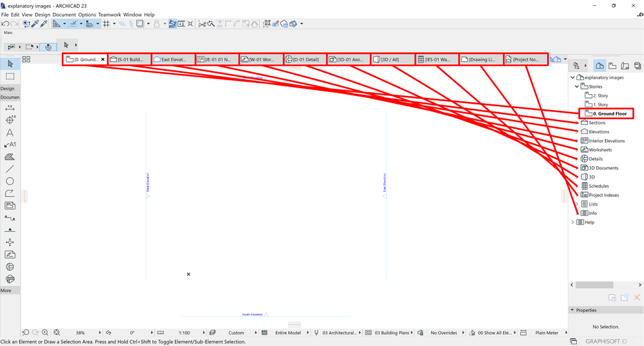
Task: Expand the Help node in Navigator
Action: 572,222
